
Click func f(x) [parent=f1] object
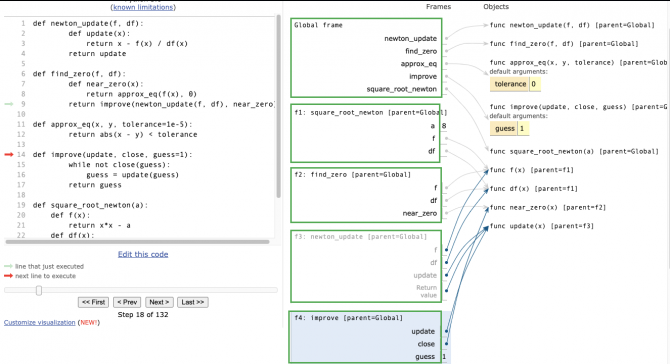coord(532,170)
